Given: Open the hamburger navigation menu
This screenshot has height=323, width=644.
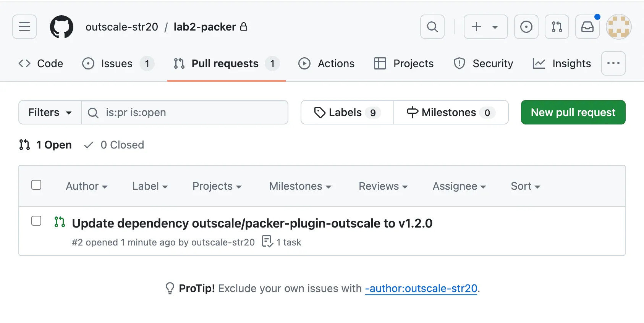Looking at the screenshot, I should [x=24, y=27].
